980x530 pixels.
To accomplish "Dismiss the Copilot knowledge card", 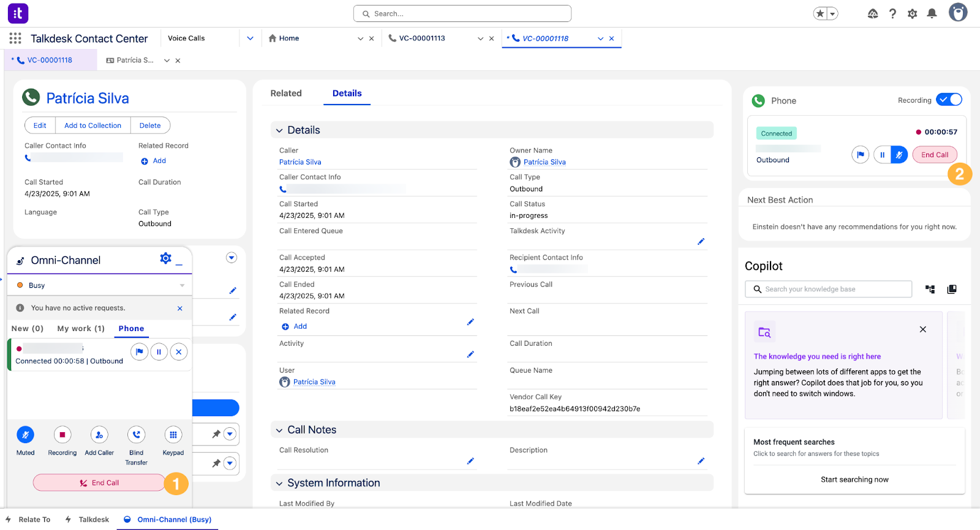I will (x=922, y=329).
